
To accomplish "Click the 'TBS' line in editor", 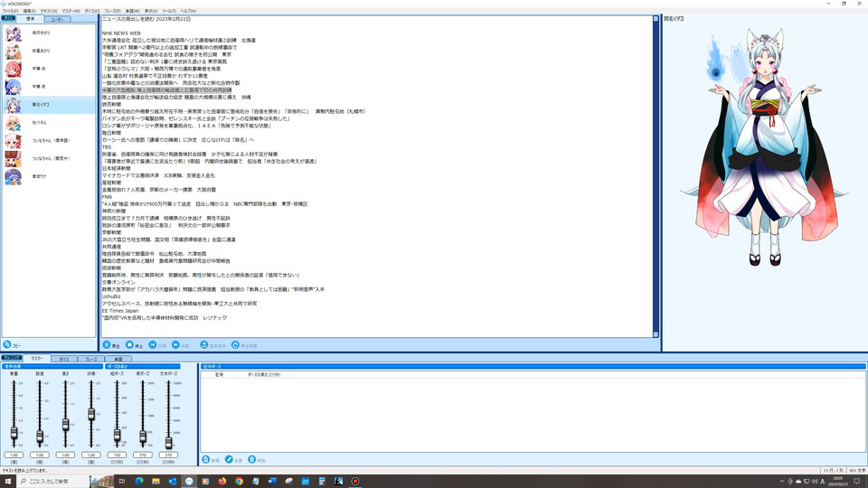I will point(107,147).
